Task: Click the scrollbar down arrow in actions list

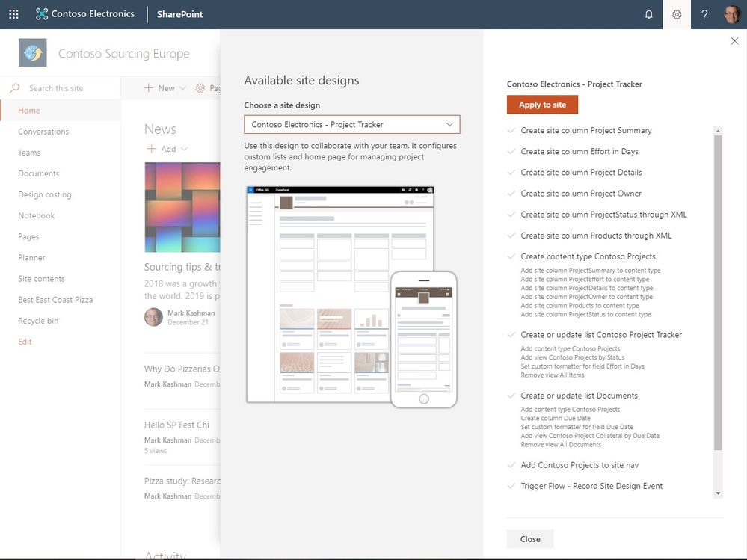Action: (717, 493)
